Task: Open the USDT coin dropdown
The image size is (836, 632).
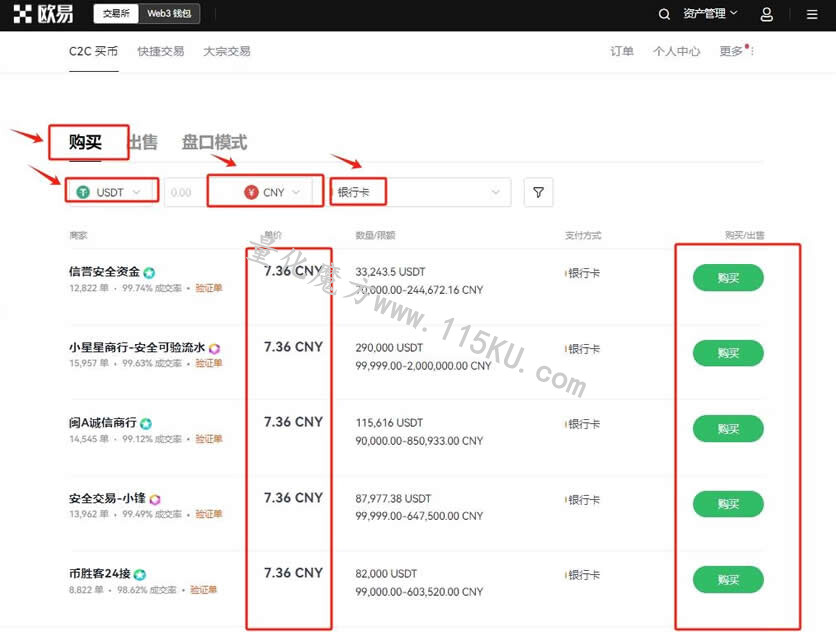Action: 111,192
